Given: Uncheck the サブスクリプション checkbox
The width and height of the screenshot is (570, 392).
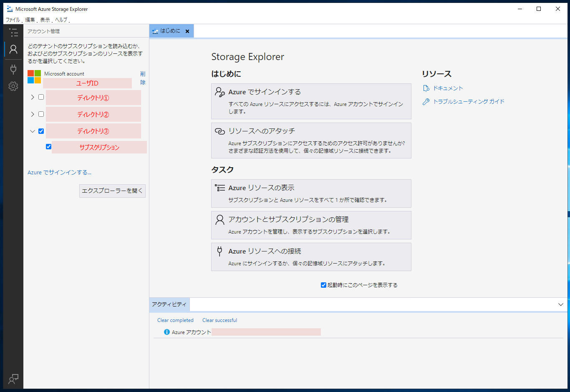Looking at the screenshot, I should coord(48,146).
